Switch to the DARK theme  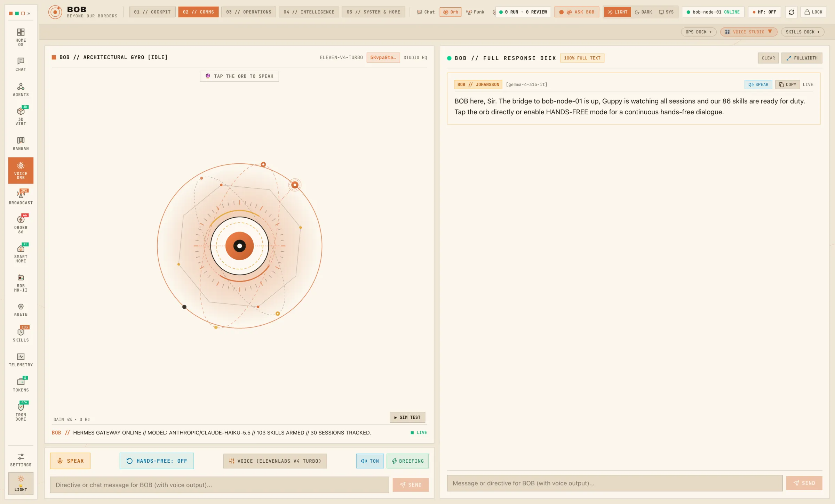[x=643, y=12]
